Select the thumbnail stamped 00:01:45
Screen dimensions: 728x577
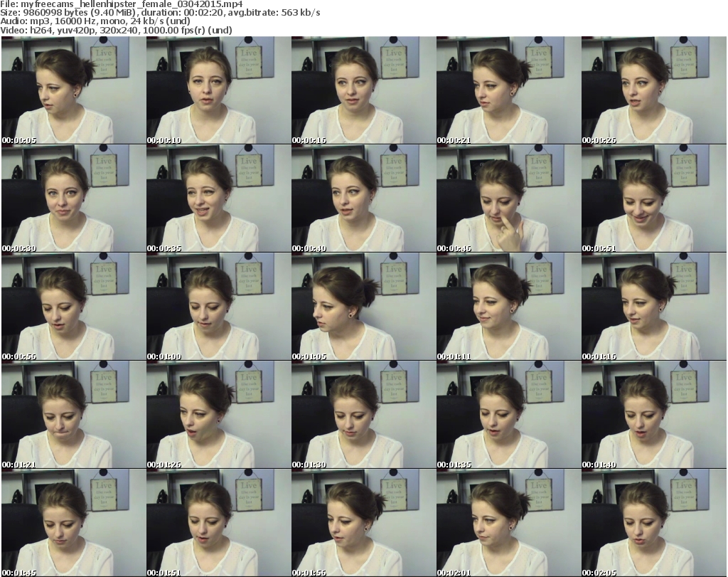point(73,523)
